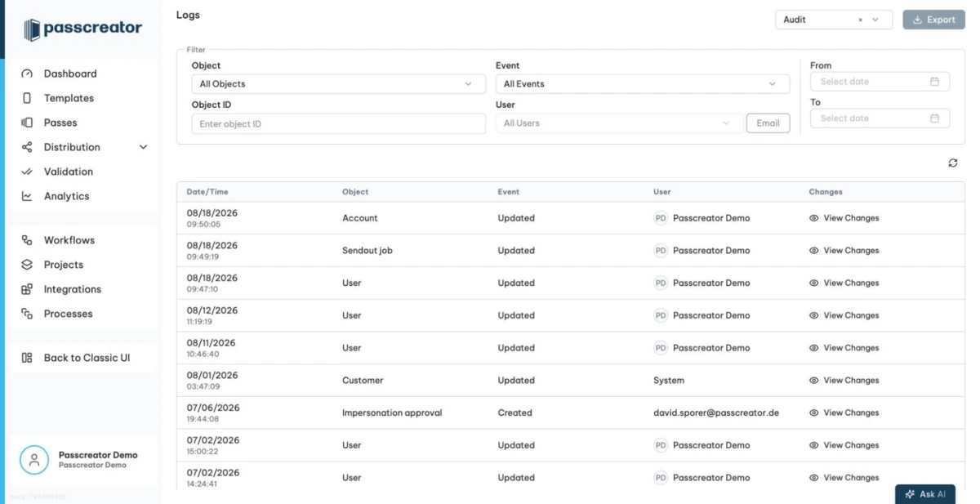
Task: Focus the Object ID input field
Action: tap(339, 124)
